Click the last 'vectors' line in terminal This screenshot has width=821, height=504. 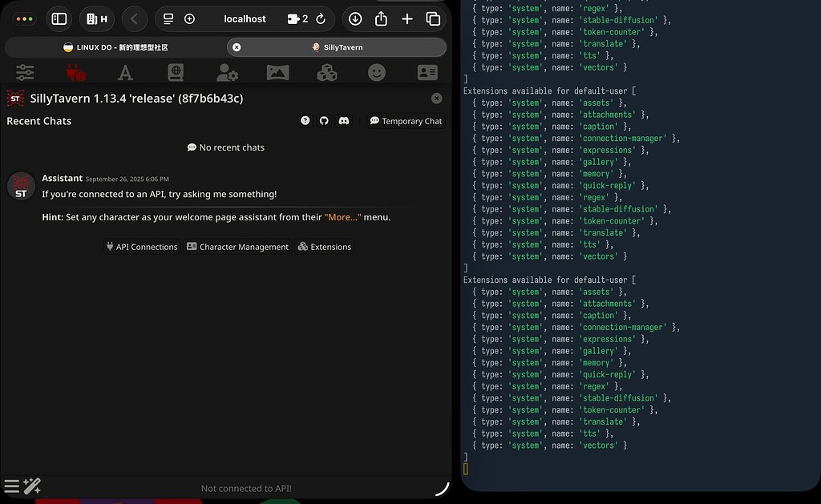(x=549, y=446)
